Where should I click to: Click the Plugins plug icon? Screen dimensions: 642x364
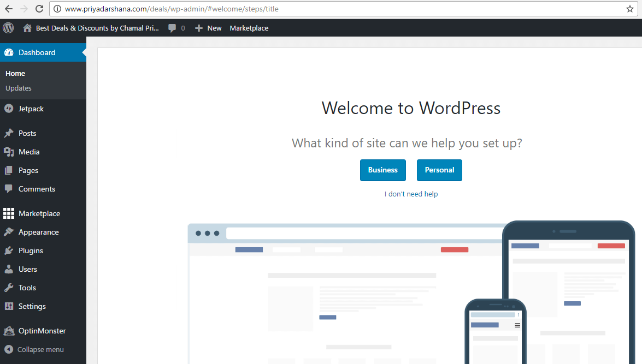9,250
